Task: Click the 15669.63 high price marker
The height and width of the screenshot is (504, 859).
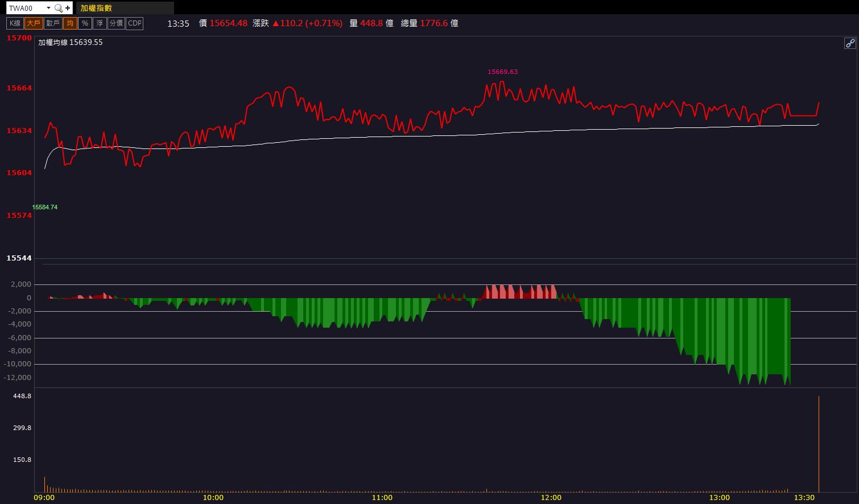Action: 503,72
